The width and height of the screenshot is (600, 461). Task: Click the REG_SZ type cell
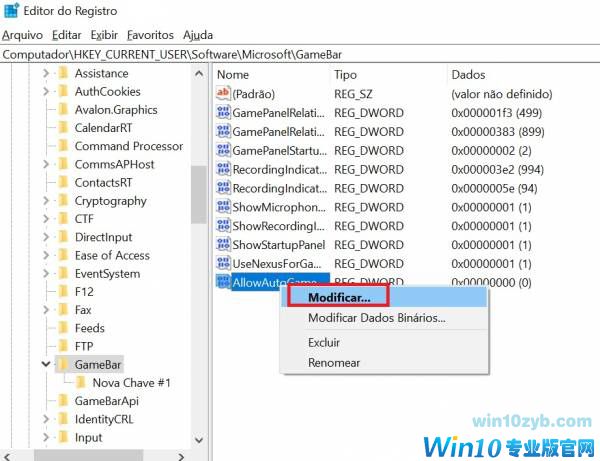click(353, 94)
